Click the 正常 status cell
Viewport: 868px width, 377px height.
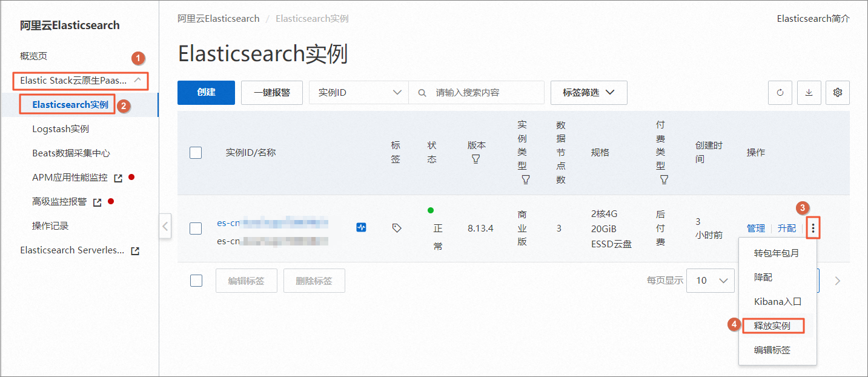pos(438,237)
